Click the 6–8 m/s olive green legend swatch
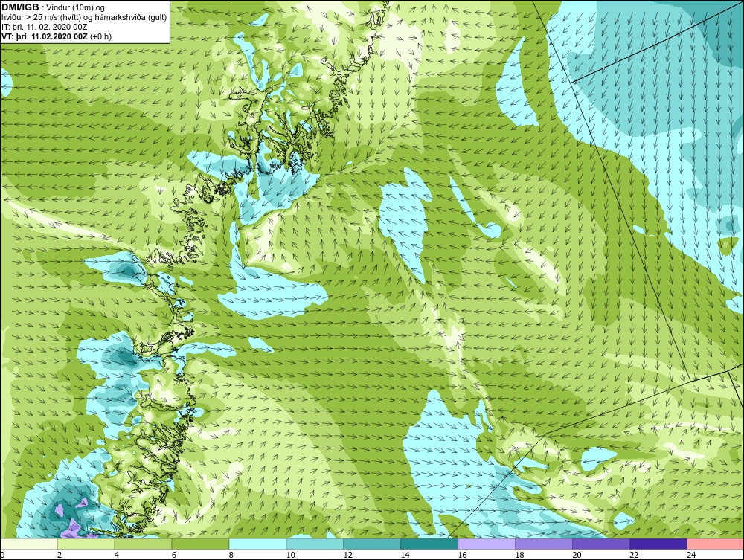The image size is (744, 560). pyautogui.click(x=200, y=544)
